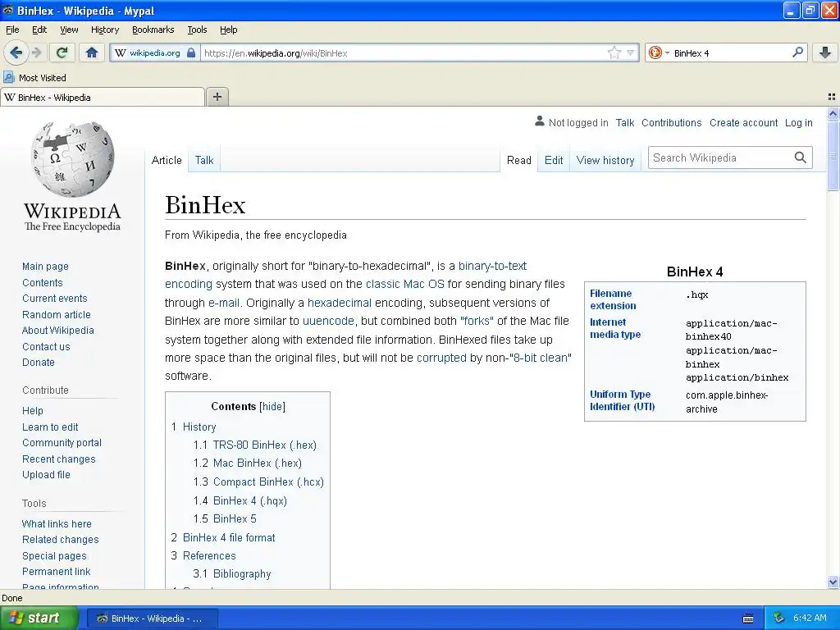Jump to BinHex 4 file format section
This screenshot has width=840, height=630.
click(x=229, y=537)
